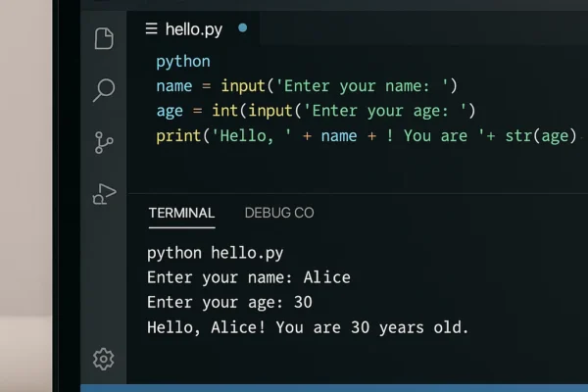Click 'python hello.py' command in terminal

tap(216, 253)
